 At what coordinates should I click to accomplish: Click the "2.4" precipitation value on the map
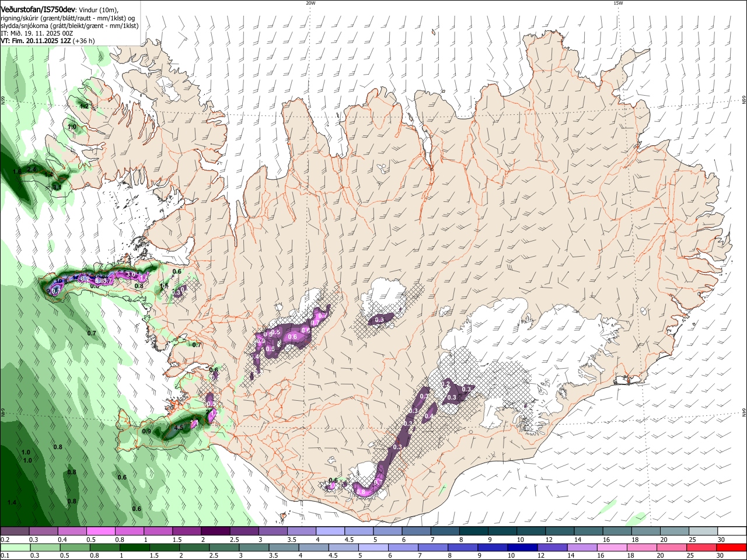[x=32, y=169]
